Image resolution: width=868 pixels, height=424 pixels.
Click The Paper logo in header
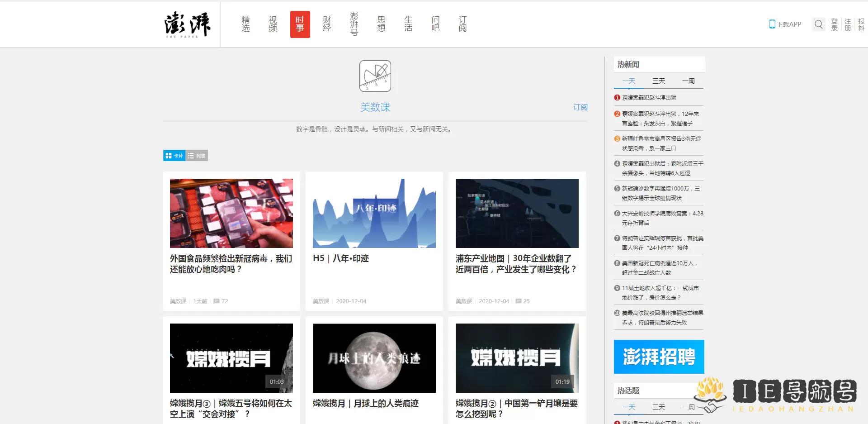(x=187, y=24)
